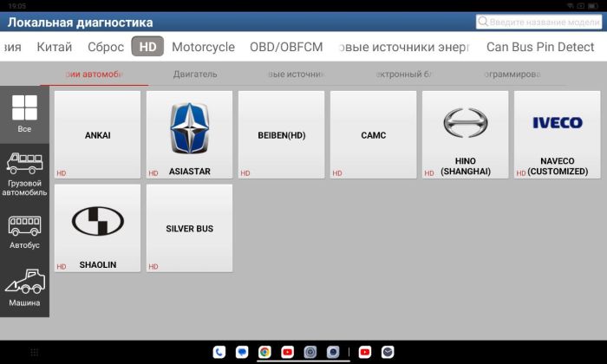Viewport: 607px width, 364px height.
Task: Click the magnifier search icon
Action: coord(483,22)
